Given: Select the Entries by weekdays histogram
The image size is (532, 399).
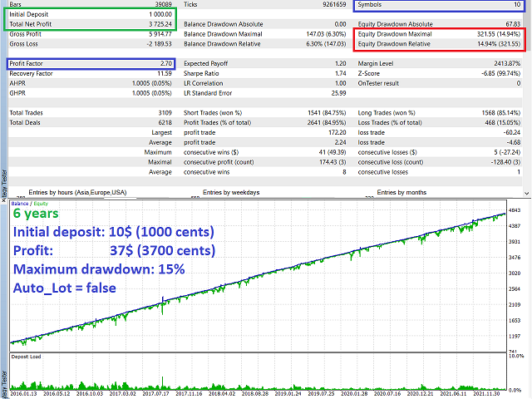Looking at the screenshot, I should [234, 192].
